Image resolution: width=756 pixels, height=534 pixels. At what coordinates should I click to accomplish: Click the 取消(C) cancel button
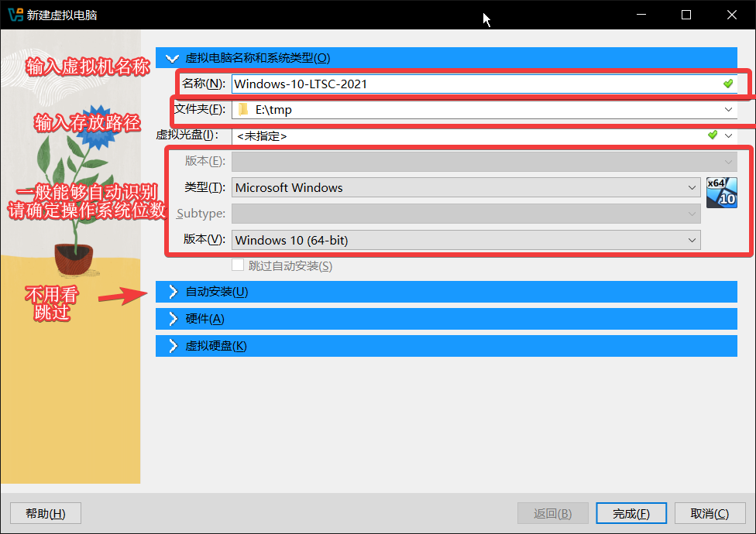pyautogui.click(x=710, y=513)
